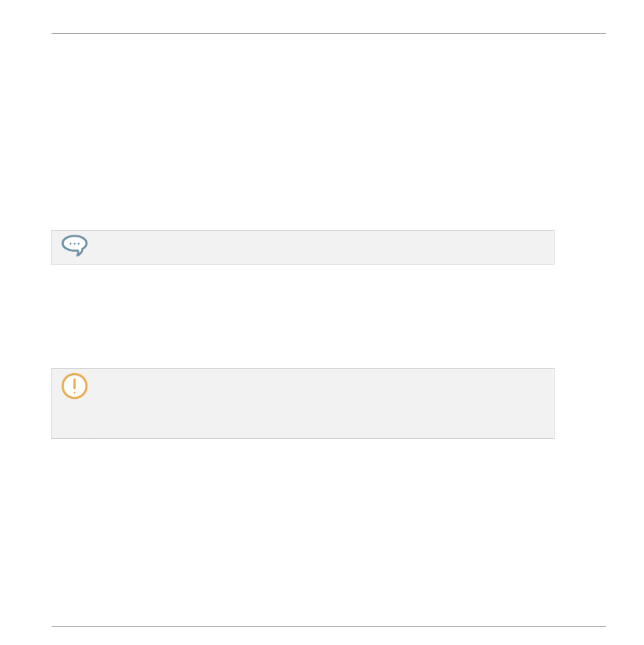This screenshot has width=644, height=645.
Task: Click the blue speech bubble tip icon
Action: tap(75, 246)
